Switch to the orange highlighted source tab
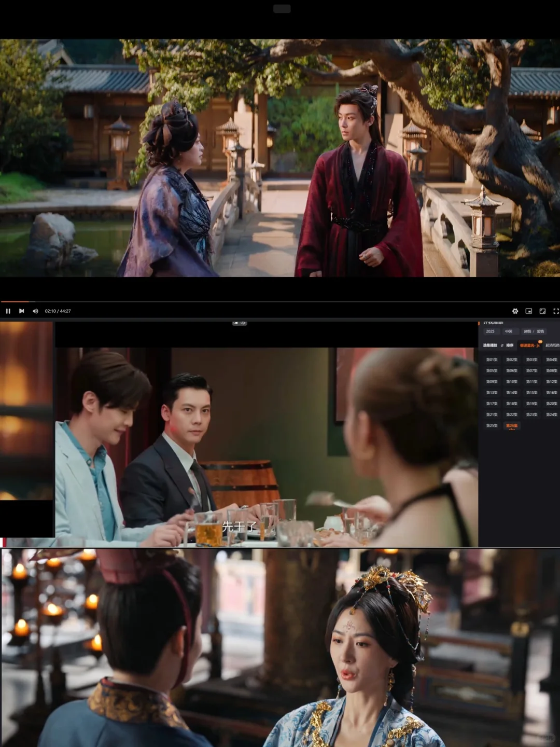560x747 pixels. pos(530,345)
